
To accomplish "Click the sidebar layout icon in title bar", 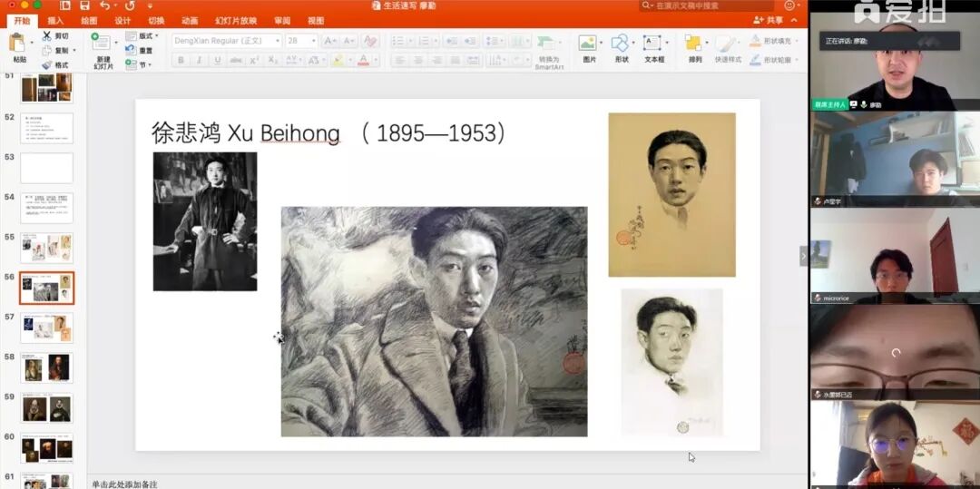I will [65, 5].
